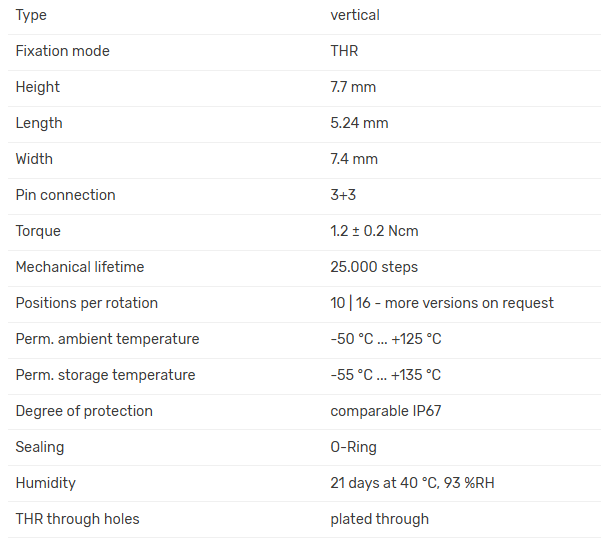The image size is (601, 540).
Task: Select the "O-Ring" sealing value
Action: 353,447
